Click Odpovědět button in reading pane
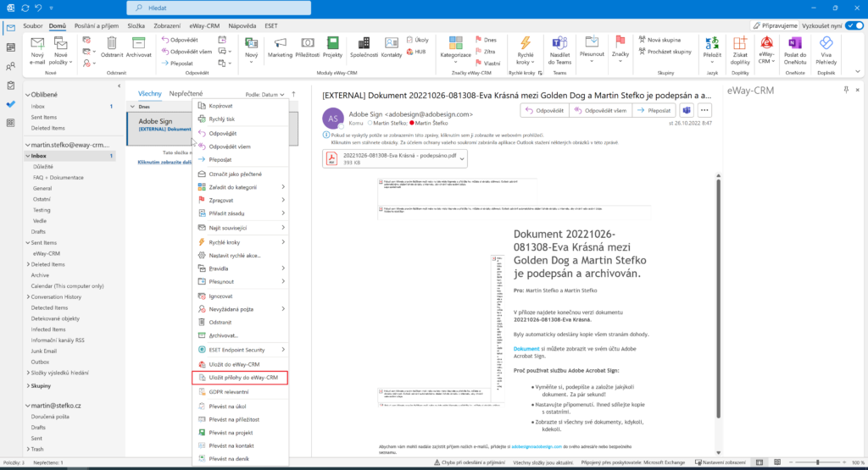Viewport: 868px width, 470px height. [x=545, y=110]
